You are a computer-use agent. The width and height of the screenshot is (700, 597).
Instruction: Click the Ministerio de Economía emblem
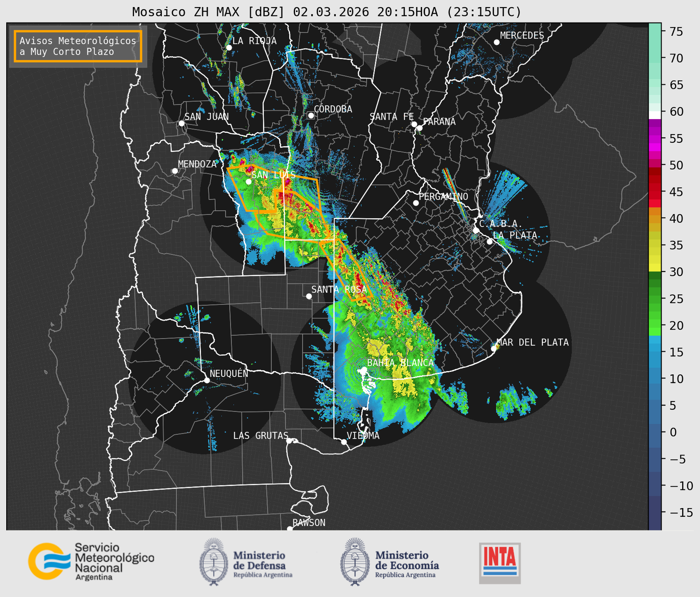click(x=355, y=562)
